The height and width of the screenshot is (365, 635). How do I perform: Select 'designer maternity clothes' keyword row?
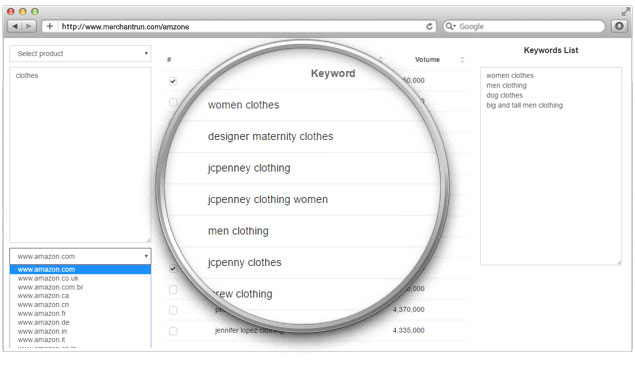click(271, 137)
